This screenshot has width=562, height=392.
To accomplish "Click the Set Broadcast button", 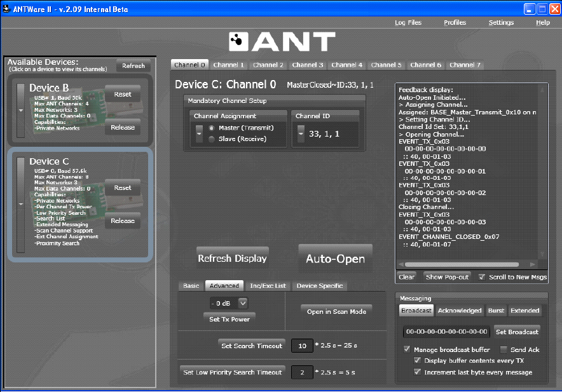I will (517, 332).
